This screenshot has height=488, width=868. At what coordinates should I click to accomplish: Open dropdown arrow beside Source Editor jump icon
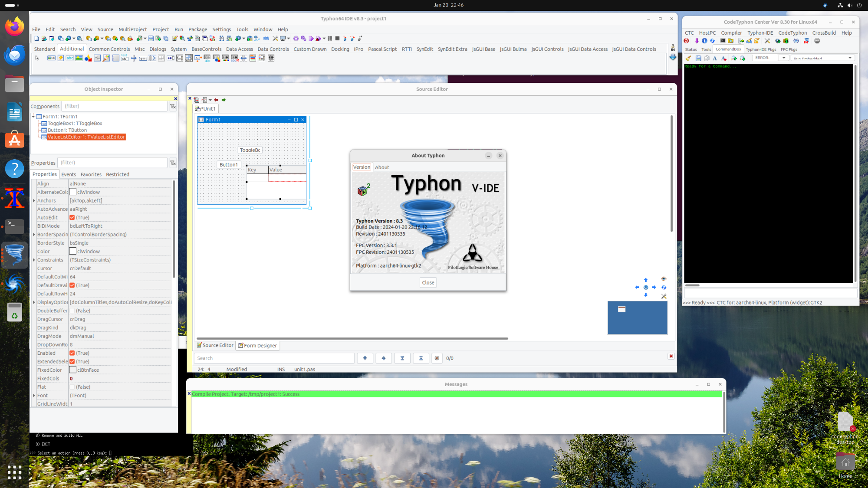[210, 100]
